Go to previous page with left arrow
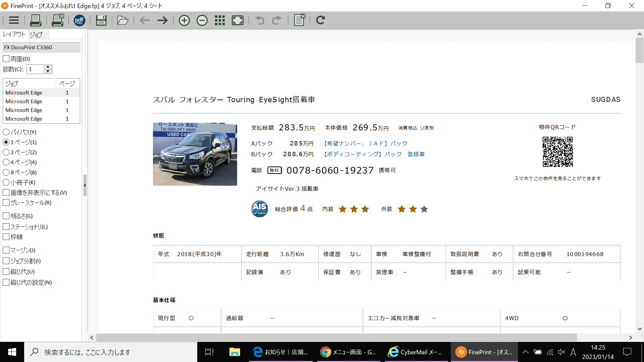The height and width of the screenshot is (362, 644). pos(145,20)
